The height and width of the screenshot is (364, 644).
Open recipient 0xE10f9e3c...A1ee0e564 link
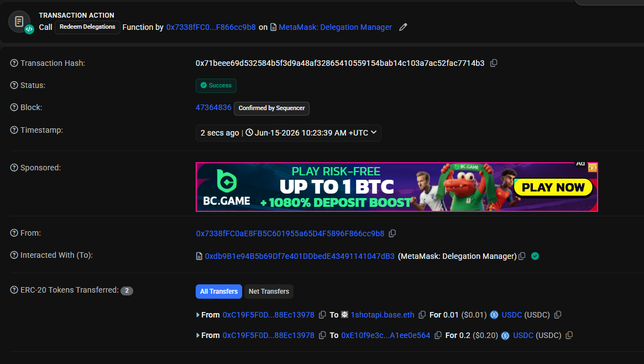click(386, 335)
